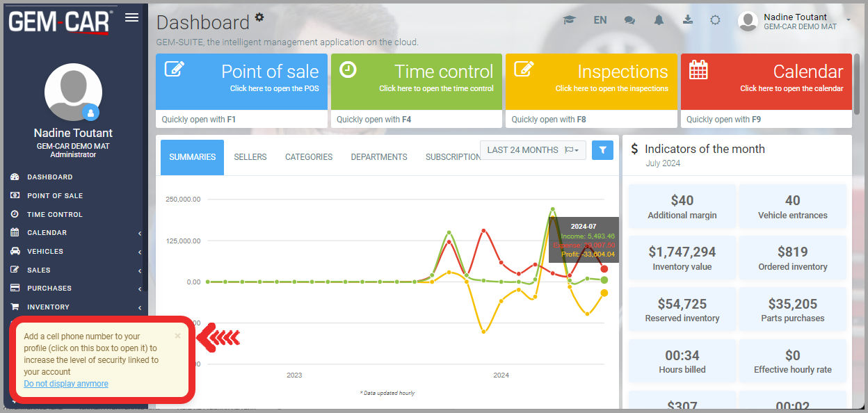Click the theme brightness icon in header
The height and width of the screenshot is (413, 868).
point(715,20)
